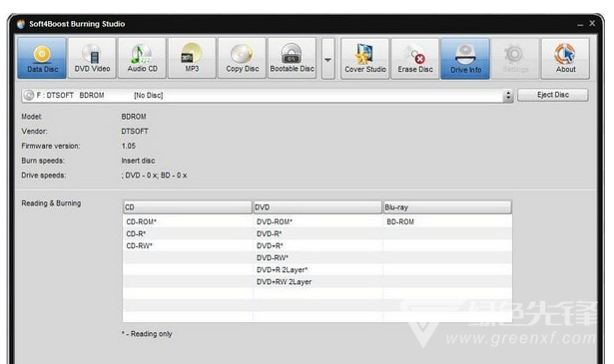Viewport: 614px width, 364px height.
Task: Launch Cover Studio
Action: [x=365, y=59]
